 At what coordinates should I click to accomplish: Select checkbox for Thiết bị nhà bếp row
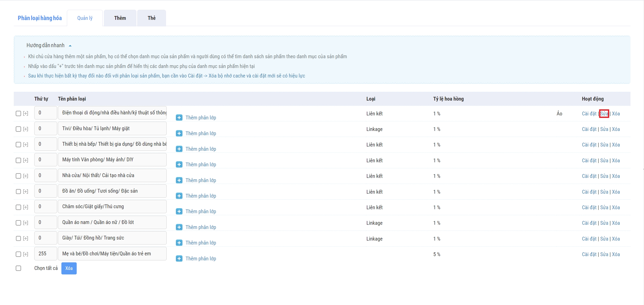[18, 145]
